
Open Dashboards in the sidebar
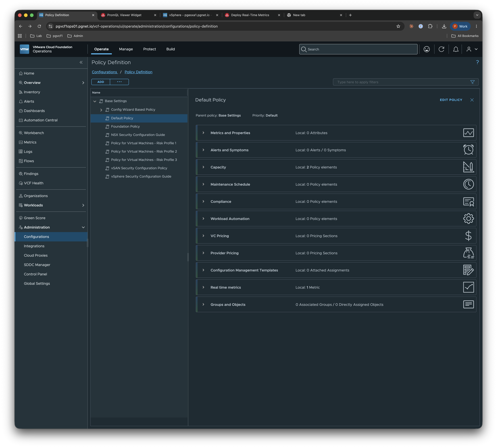[34, 111]
